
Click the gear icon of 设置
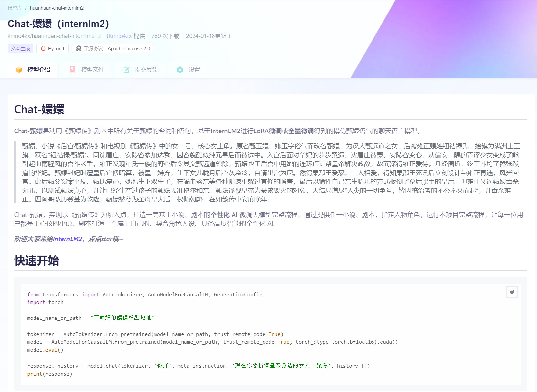coord(180,70)
